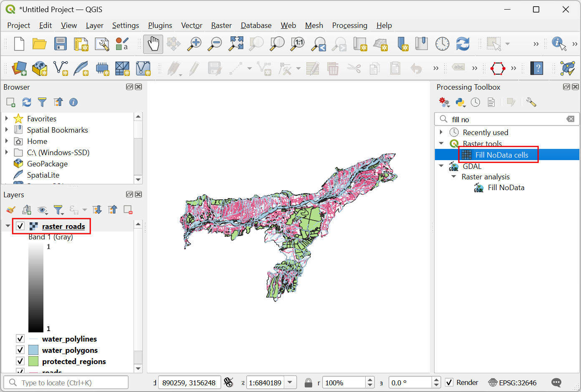This screenshot has width=581, height=392.
Task: Click the Identify Features tool icon
Action: [x=558, y=43]
